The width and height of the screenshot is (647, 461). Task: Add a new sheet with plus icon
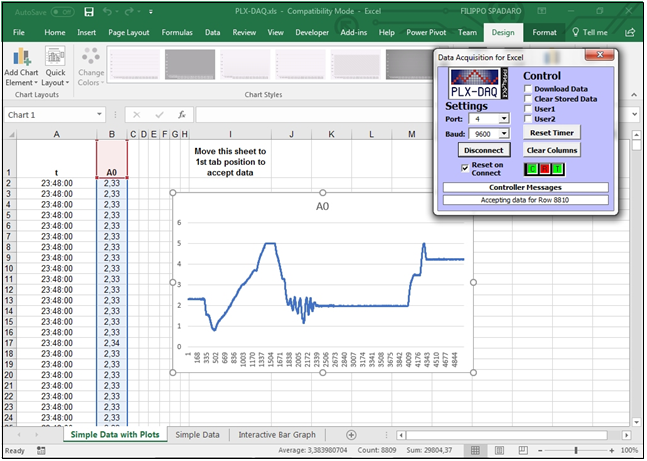pos(351,435)
